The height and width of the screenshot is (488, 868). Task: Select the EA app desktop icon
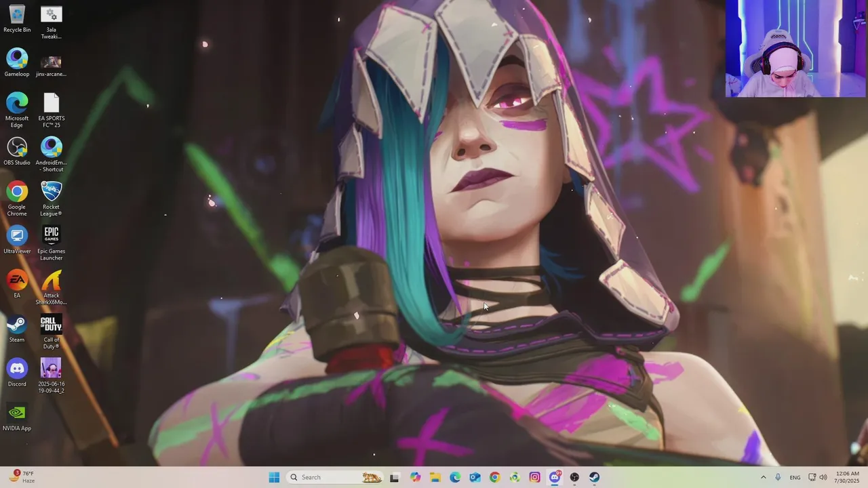click(x=17, y=284)
